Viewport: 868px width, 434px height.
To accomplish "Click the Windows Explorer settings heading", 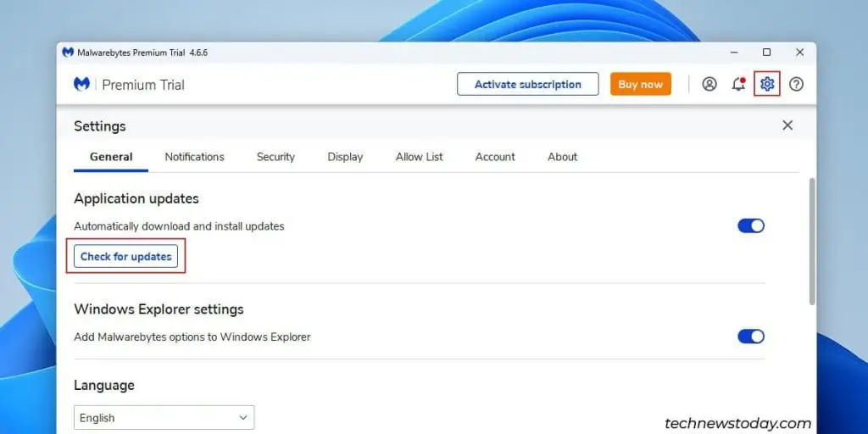I will pos(159,309).
